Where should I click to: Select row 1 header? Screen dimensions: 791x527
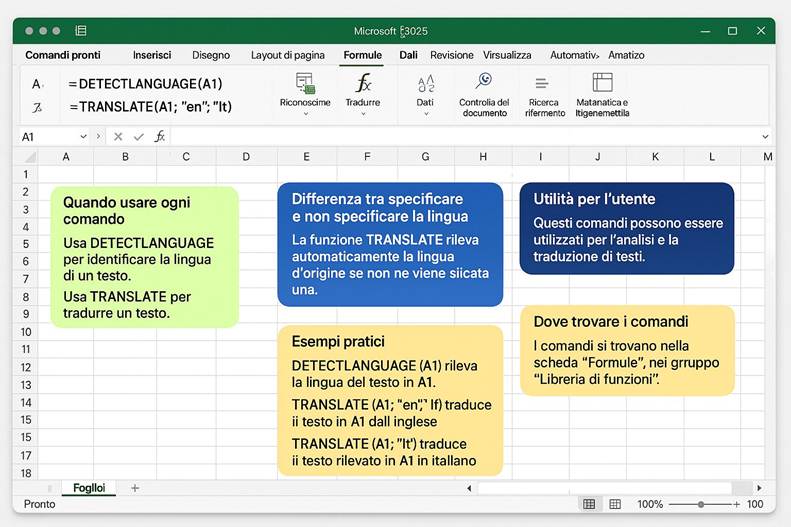point(25,174)
